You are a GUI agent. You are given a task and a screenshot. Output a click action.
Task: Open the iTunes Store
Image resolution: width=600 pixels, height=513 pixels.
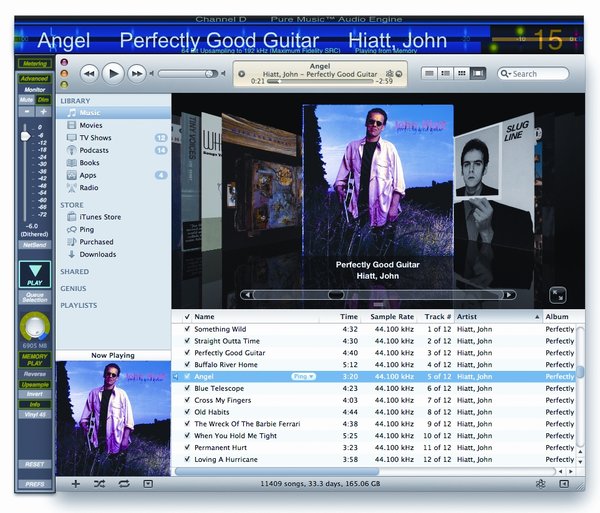pyautogui.click(x=113, y=217)
